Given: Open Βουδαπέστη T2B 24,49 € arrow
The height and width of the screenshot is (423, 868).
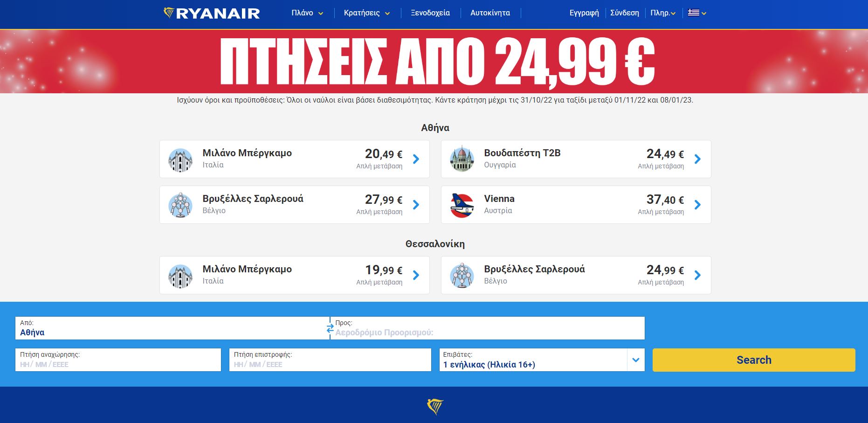Looking at the screenshot, I should tap(697, 159).
